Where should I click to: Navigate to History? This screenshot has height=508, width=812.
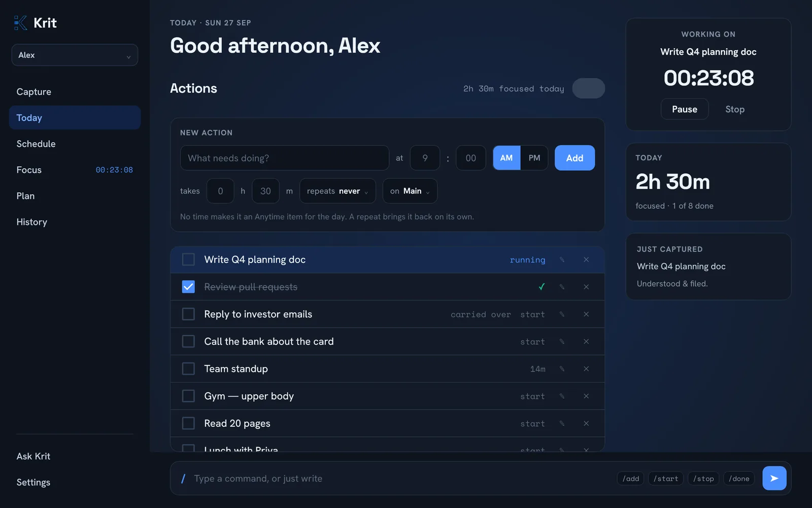75,222
